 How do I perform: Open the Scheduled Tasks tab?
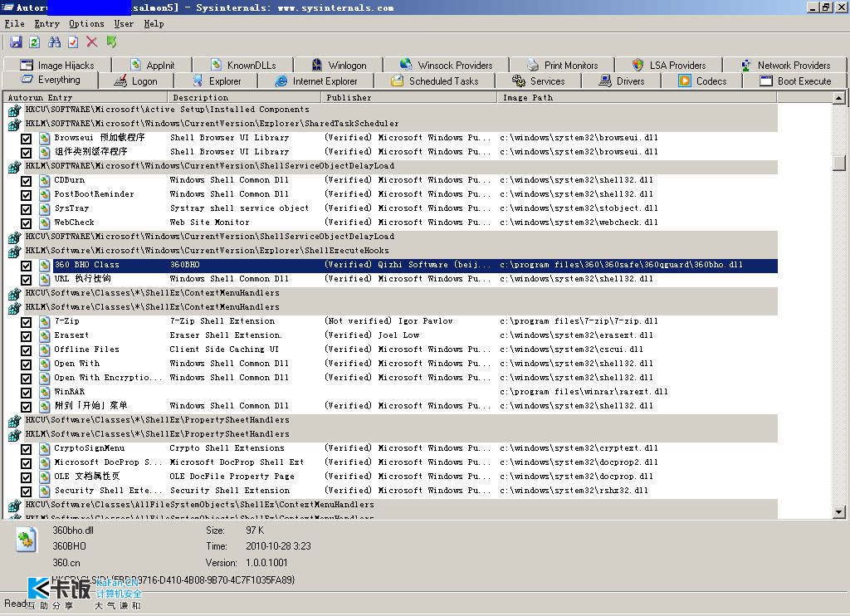click(435, 81)
